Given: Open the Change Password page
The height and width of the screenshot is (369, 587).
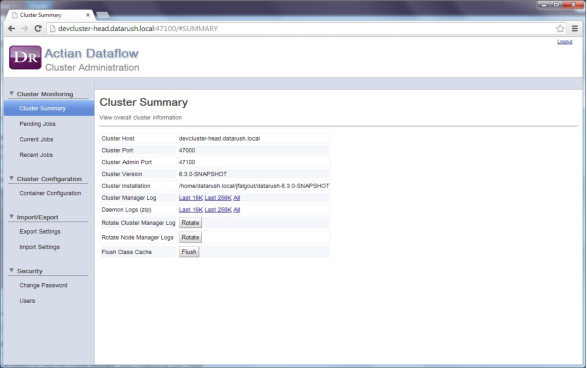Looking at the screenshot, I should pyautogui.click(x=43, y=285).
